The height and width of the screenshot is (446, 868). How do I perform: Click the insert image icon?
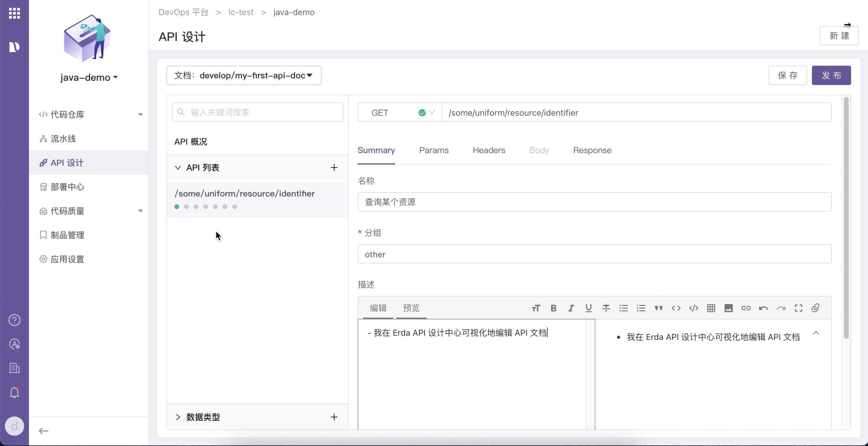(728, 308)
